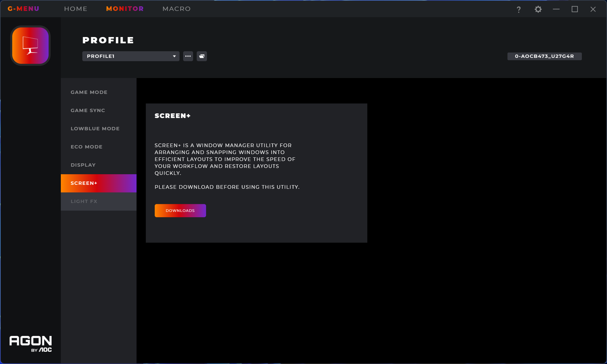Open settings via the gear icon

click(538, 9)
